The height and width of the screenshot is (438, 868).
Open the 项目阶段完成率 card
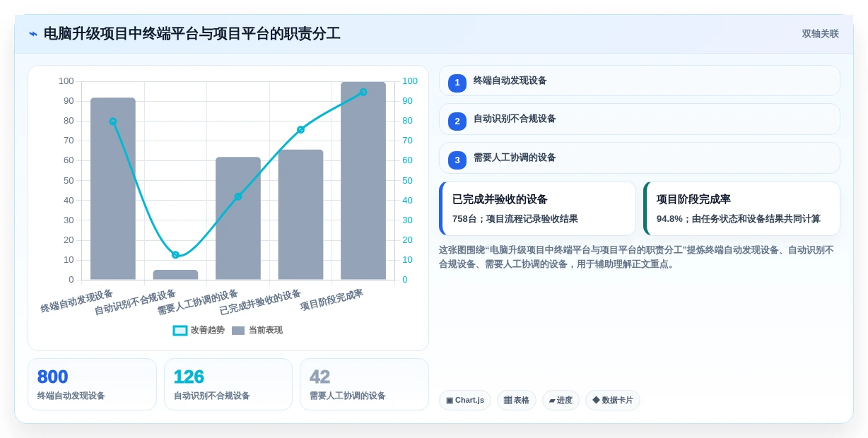pyautogui.click(x=741, y=208)
